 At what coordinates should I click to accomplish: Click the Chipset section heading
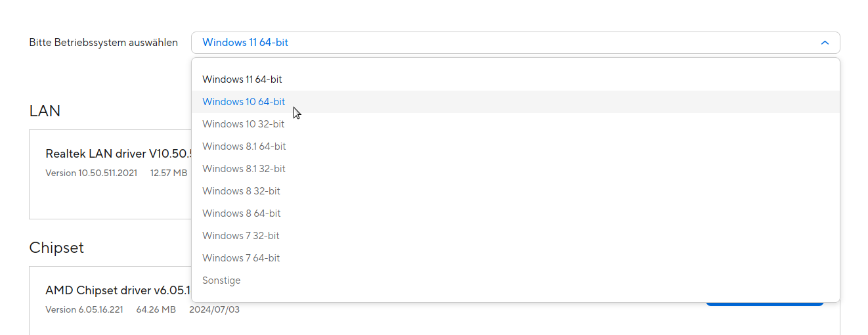pyautogui.click(x=56, y=248)
